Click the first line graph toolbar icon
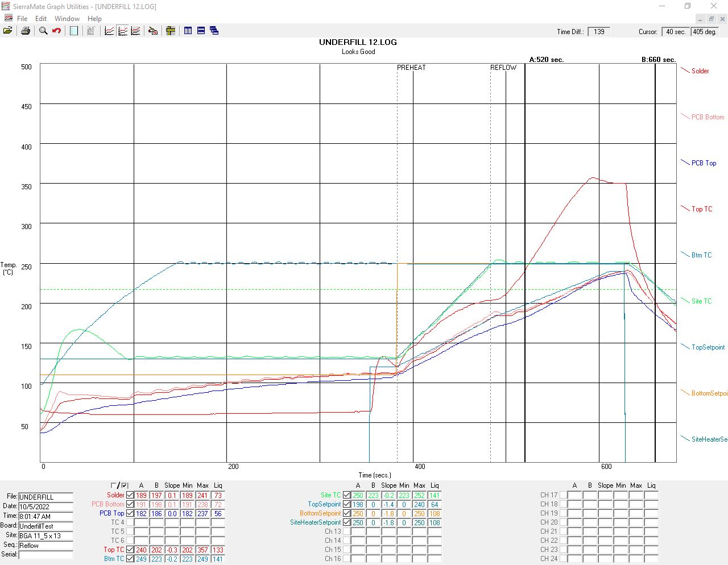 click(109, 31)
